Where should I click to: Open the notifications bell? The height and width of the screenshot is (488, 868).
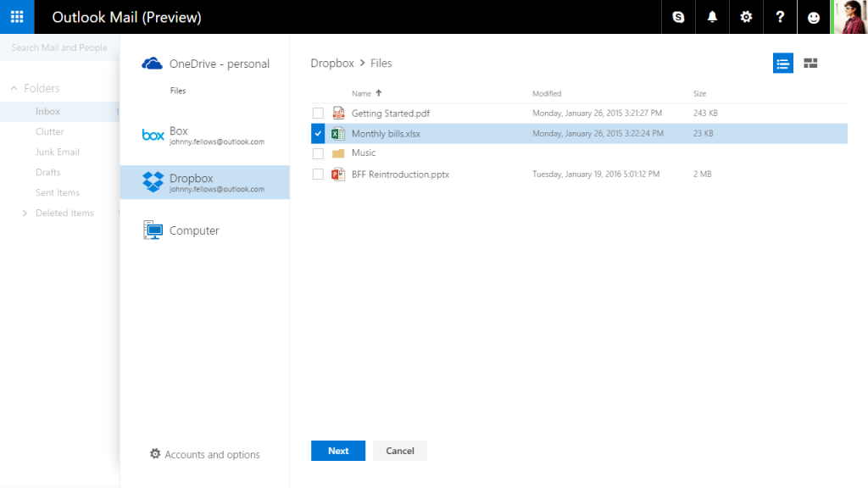(x=711, y=17)
